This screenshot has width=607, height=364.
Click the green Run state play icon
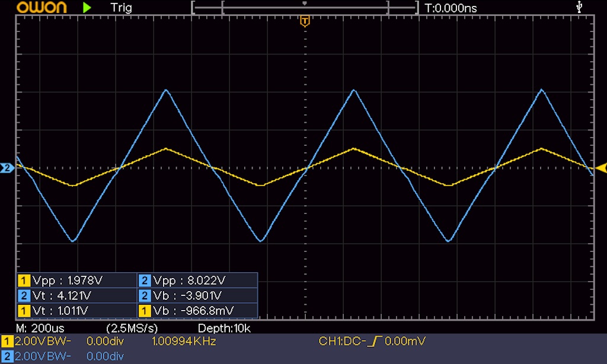[87, 8]
